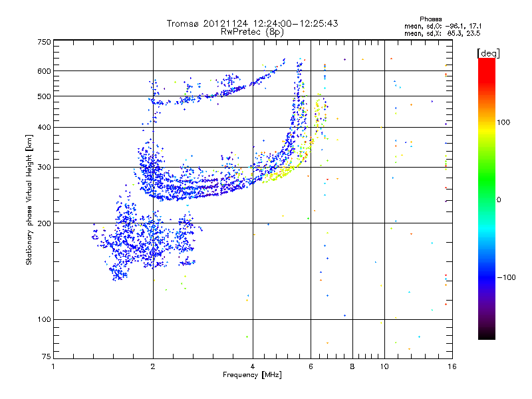The height and width of the screenshot is (399, 532).
Task: Click the y-axis tick label '100'
Action: (x=44, y=320)
